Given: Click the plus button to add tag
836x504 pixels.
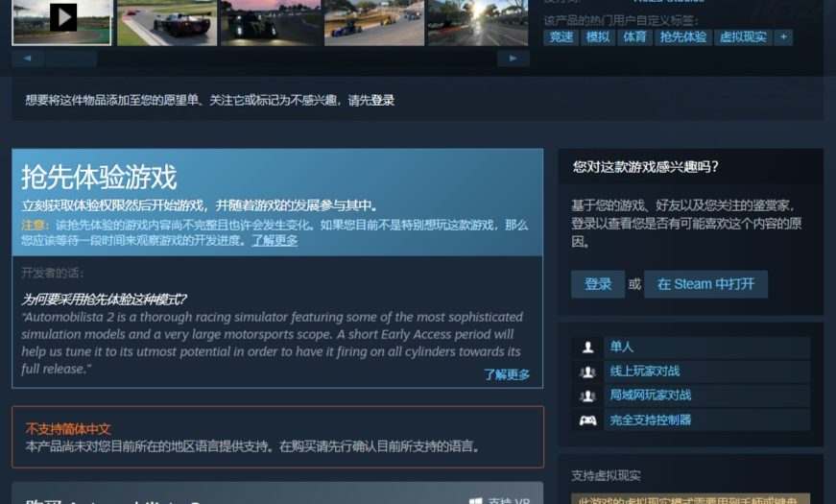Looking at the screenshot, I should pyautogui.click(x=783, y=36).
